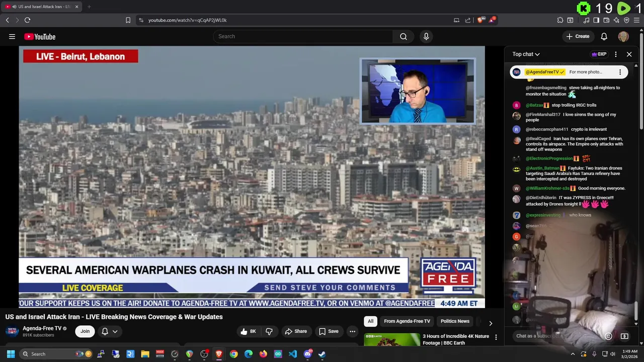Click the YouTube search magnifier button
The image size is (644, 362).
(404, 36)
